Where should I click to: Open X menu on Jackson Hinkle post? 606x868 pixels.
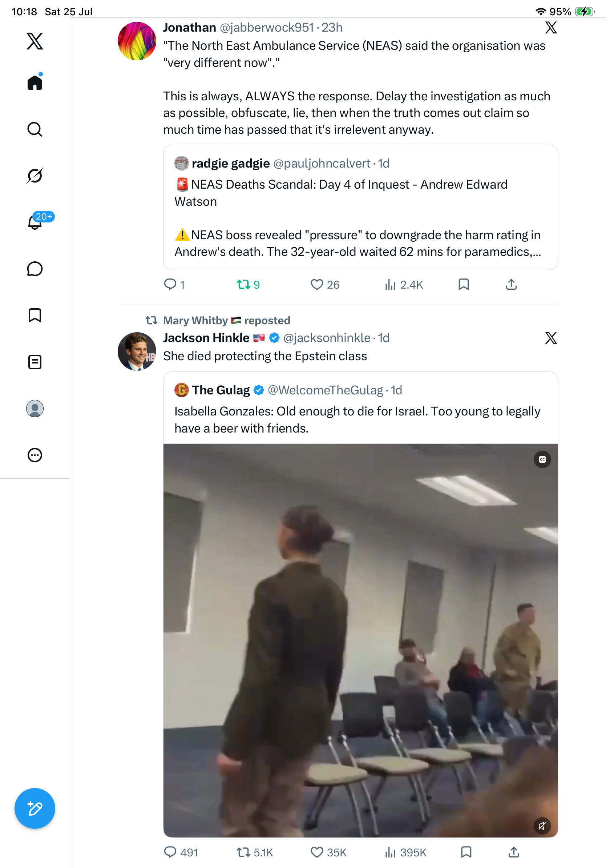(551, 338)
